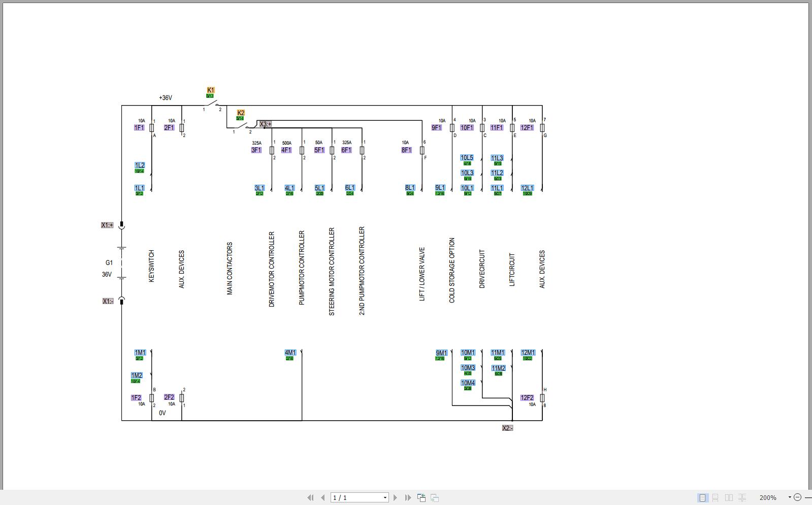Click the K2 contactor label
The width and height of the screenshot is (812, 505).
point(241,113)
